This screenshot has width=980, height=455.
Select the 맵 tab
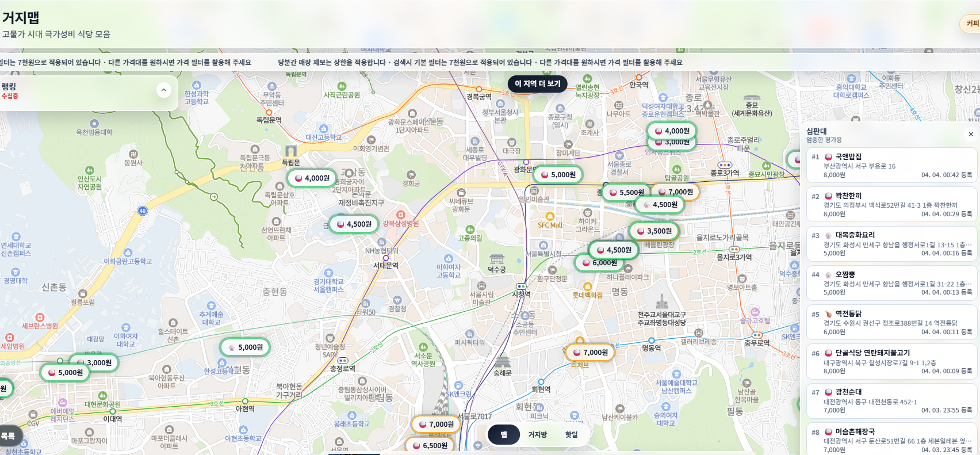pos(504,435)
